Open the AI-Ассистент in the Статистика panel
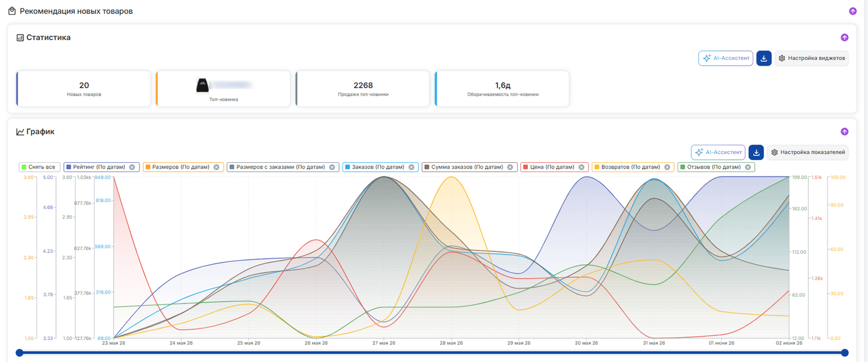 (726, 58)
